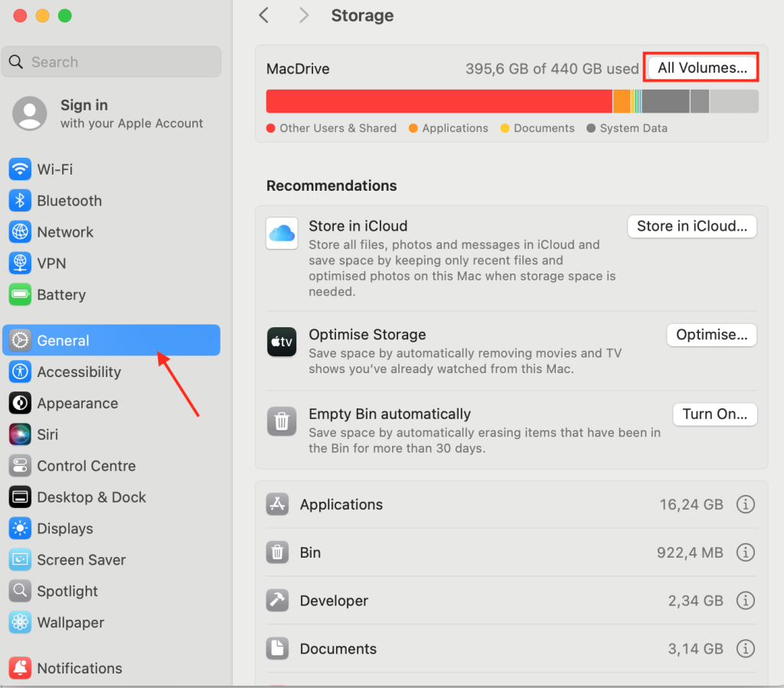Go forward with the right chevron

(303, 15)
